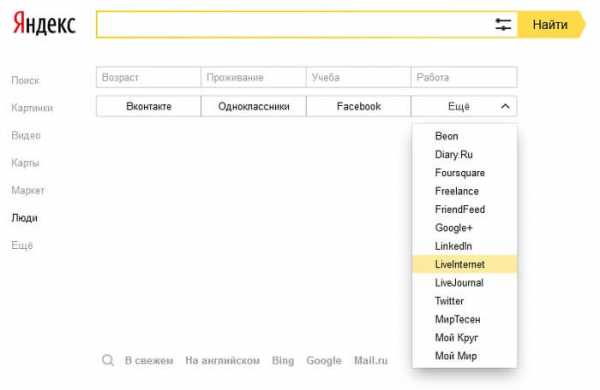Image resolution: width=600 pixels, height=390 pixels.
Task: Choose Beon from the dropdown list
Action: pyautogui.click(x=465, y=136)
